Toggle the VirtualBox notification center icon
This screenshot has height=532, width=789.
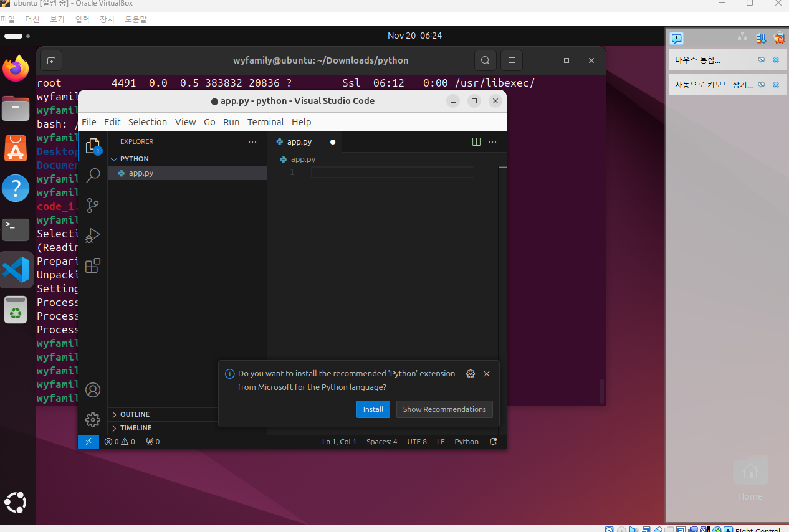[x=676, y=39]
